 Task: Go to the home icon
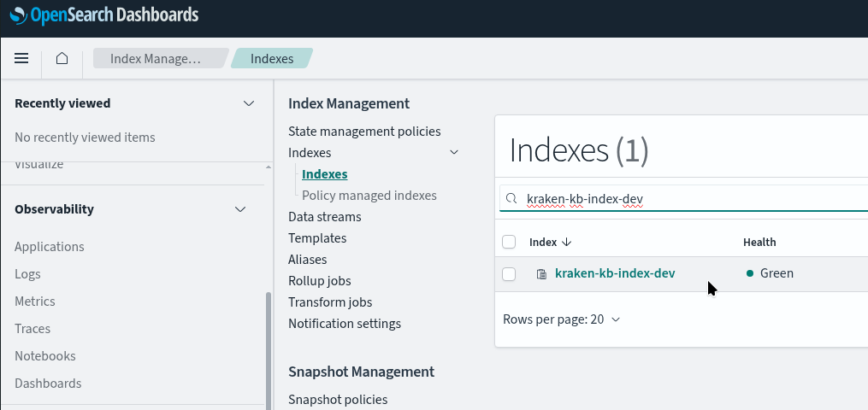(62, 58)
